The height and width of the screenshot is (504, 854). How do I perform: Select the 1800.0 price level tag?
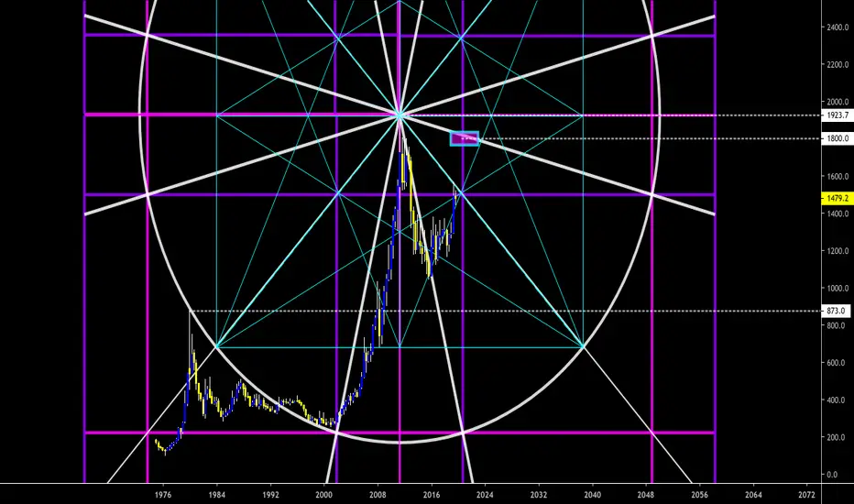[x=836, y=138]
